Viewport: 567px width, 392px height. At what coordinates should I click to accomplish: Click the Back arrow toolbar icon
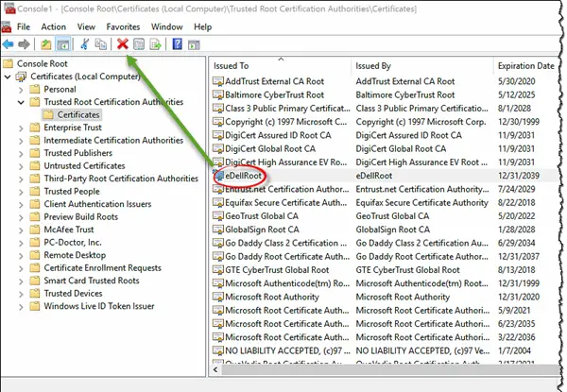8,44
